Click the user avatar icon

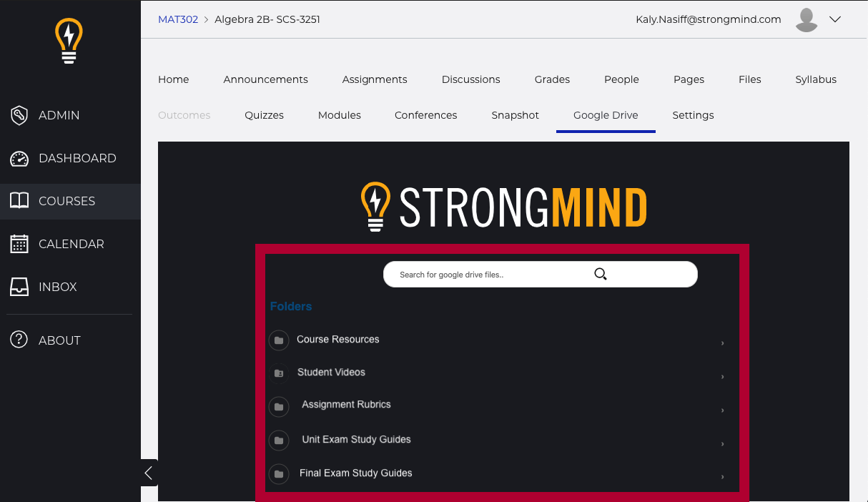point(807,20)
